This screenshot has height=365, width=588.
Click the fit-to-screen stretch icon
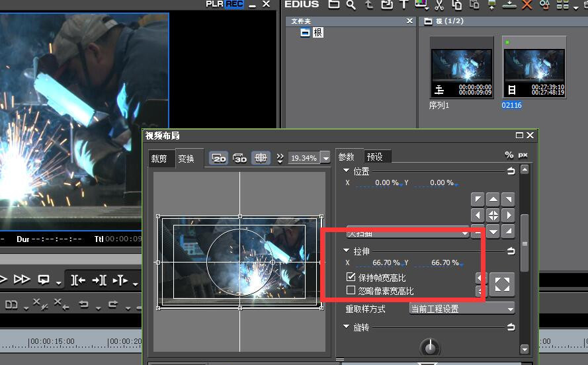[502, 284]
